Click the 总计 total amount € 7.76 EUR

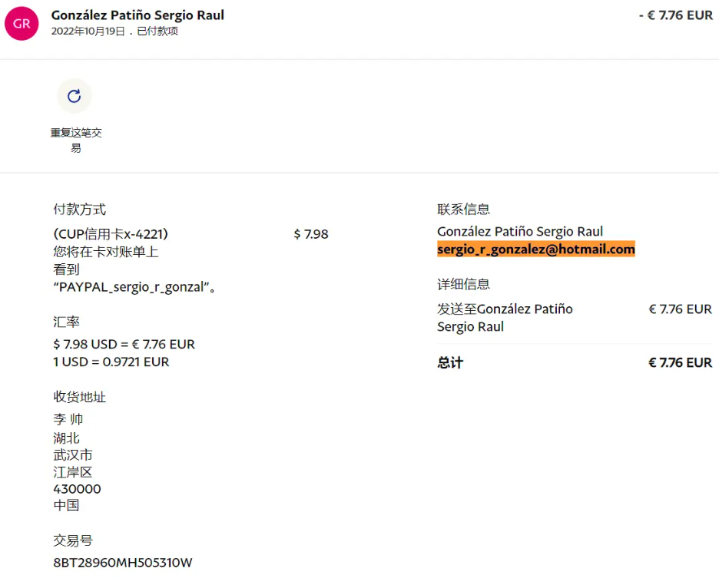click(680, 362)
